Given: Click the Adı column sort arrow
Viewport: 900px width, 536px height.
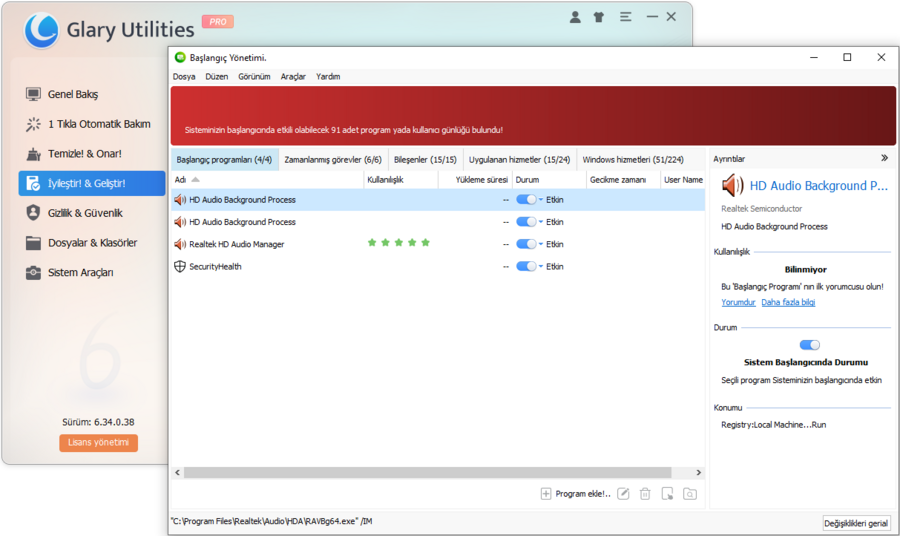Looking at the screenshot, I should (195, 180).
